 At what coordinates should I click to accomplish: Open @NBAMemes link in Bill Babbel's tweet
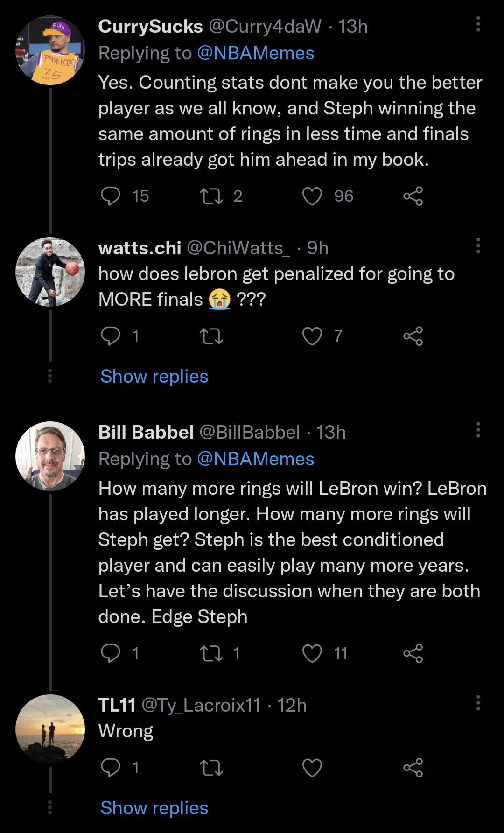256,459
